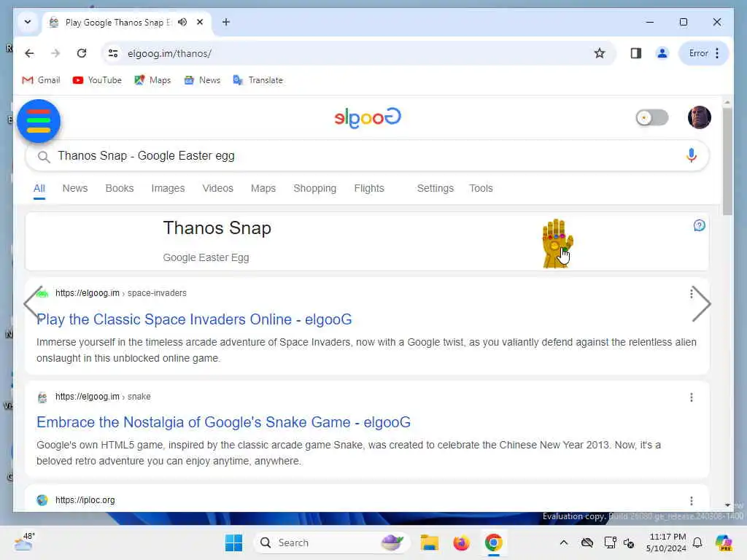Image resolution: width=747 pixels, height=560 pixels.
Task: Open the date and time display
Action: click(666, 542)
